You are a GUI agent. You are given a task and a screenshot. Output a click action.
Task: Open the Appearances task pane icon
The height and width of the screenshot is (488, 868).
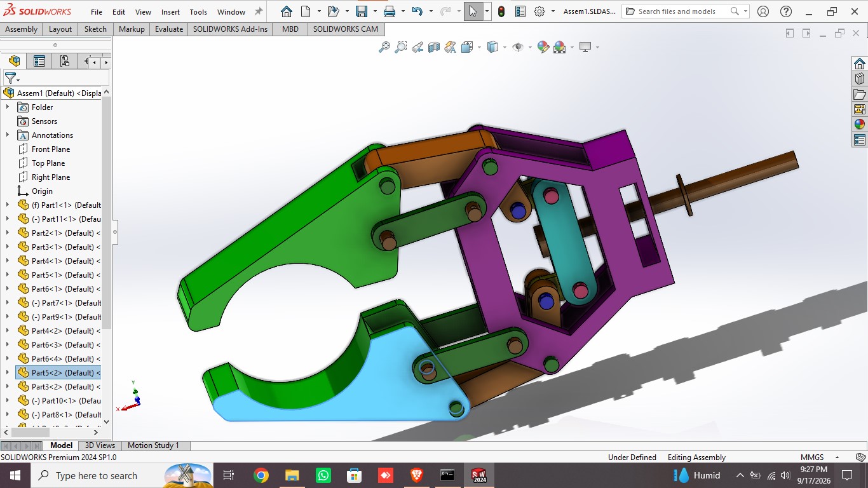coord(859,125)
